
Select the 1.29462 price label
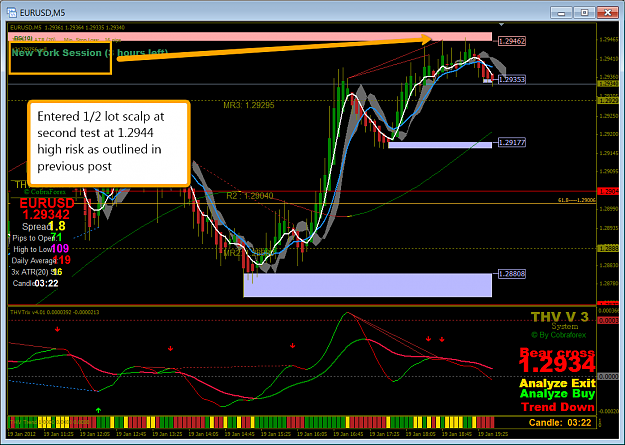pos(512,41)
